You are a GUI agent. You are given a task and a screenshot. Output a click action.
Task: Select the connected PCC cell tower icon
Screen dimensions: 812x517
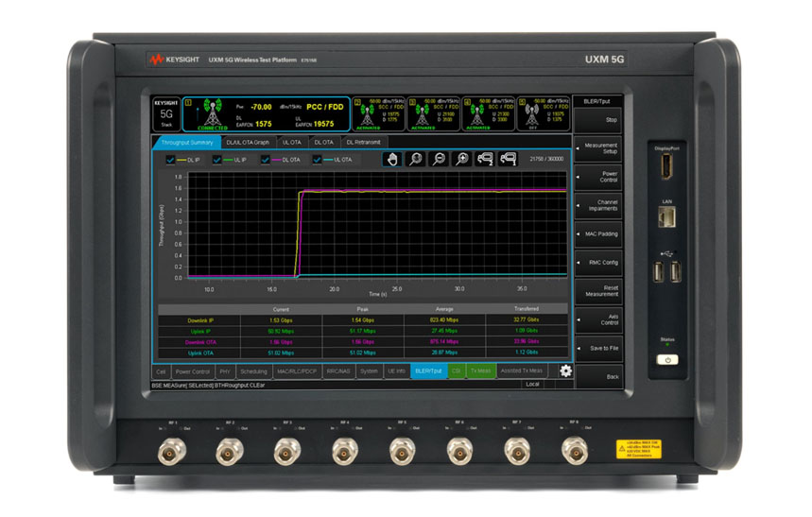[212, 112]
